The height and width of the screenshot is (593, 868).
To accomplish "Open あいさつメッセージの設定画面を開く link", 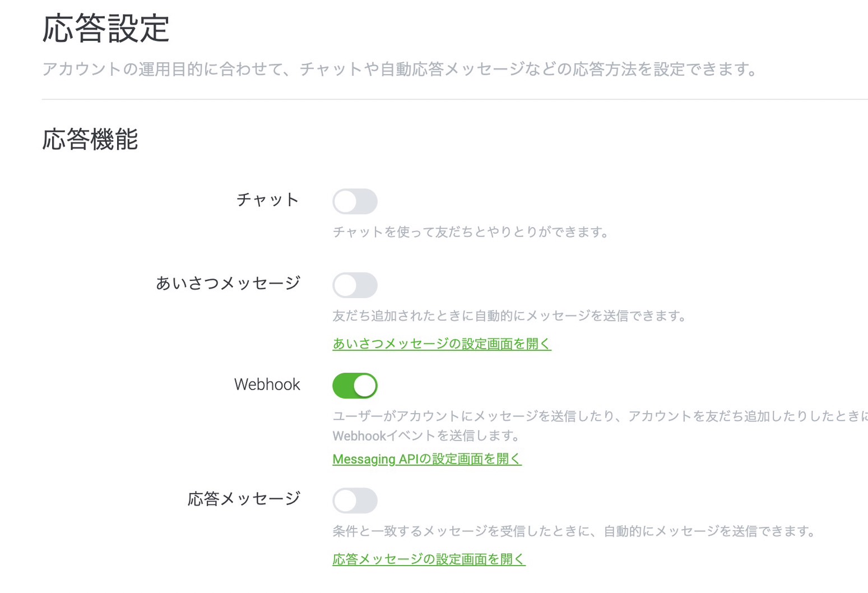I will [x=442, y=344].
